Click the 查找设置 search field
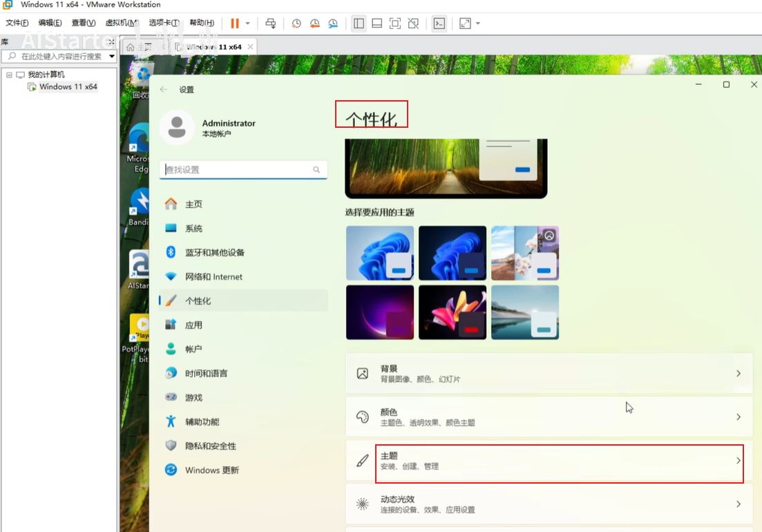The height and width of the screenshot is (532, 762). (x=238, y=169)
